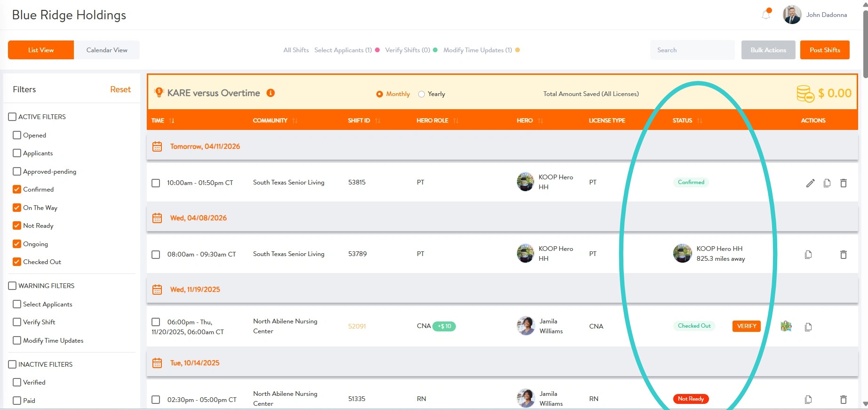The height and width of the screenshot is (410, 868).
Task: Duplicate shift 53815 using the copy icon
Action: [x=827, y=183]
